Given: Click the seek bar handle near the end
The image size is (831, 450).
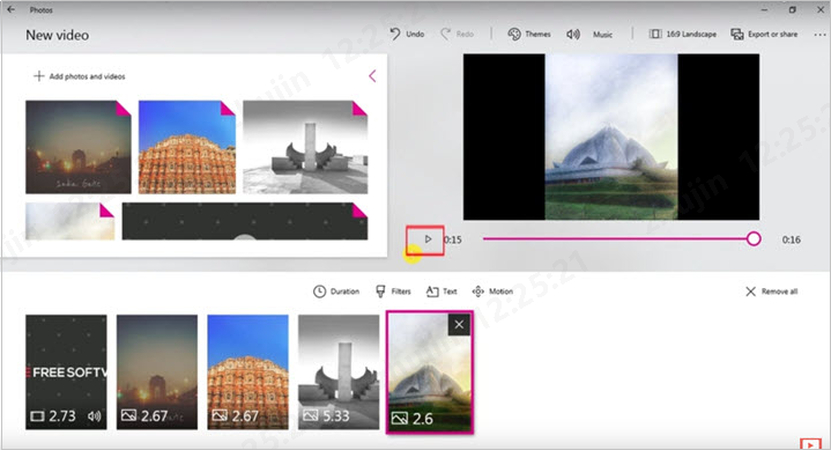Looking at the screenshot, I should pyautogui.click(x=754, y=239).
